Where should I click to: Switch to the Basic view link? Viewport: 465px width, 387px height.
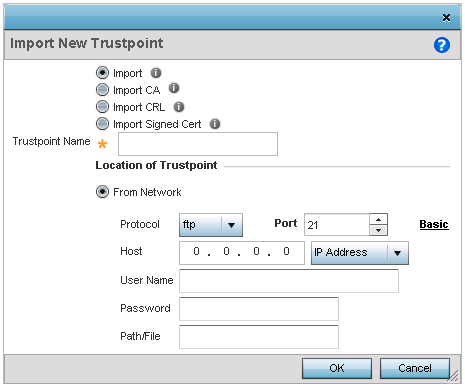coord(434,224)
